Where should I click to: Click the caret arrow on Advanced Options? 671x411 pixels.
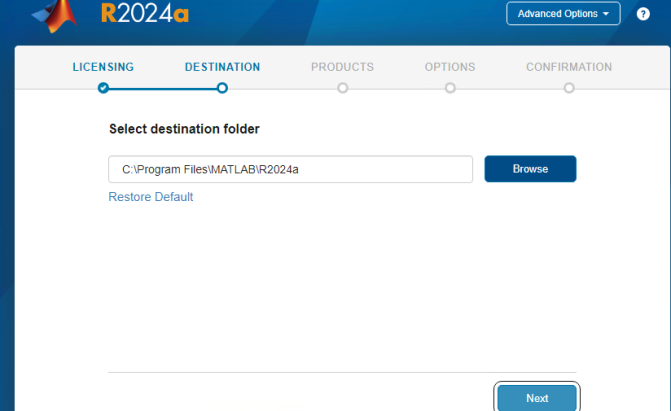pyautogui.click(x=606, y=14)
